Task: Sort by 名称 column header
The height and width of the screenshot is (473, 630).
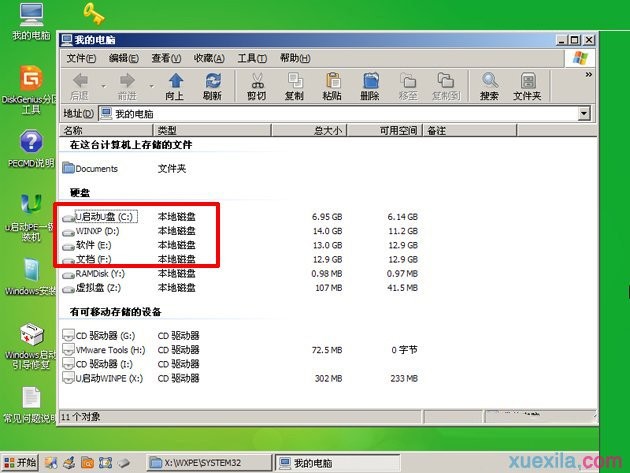Action: (x=106, y=131)
